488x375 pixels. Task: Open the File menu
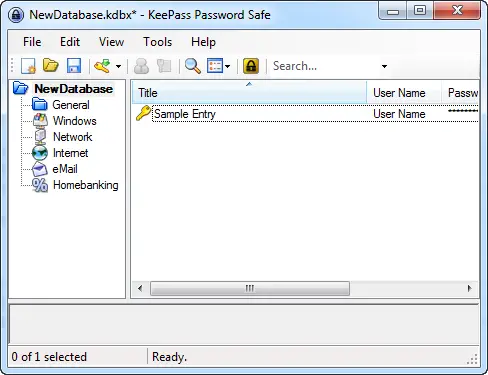point(32,42)
